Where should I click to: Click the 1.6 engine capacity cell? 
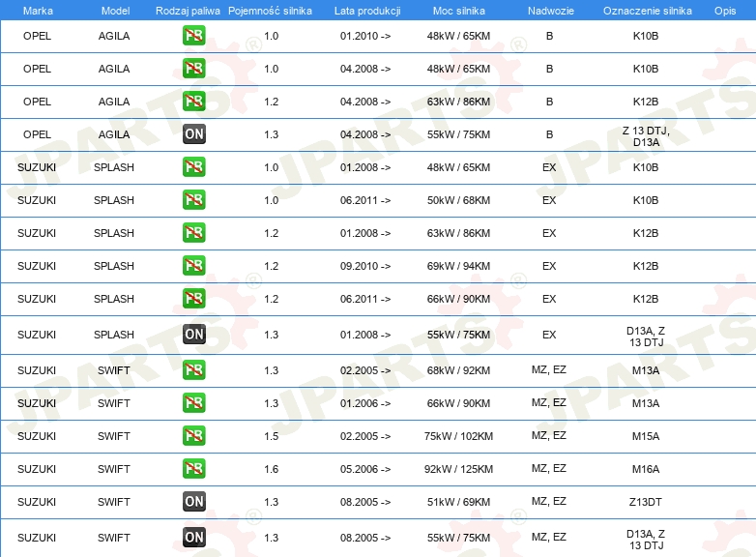(x=272, y=469)
